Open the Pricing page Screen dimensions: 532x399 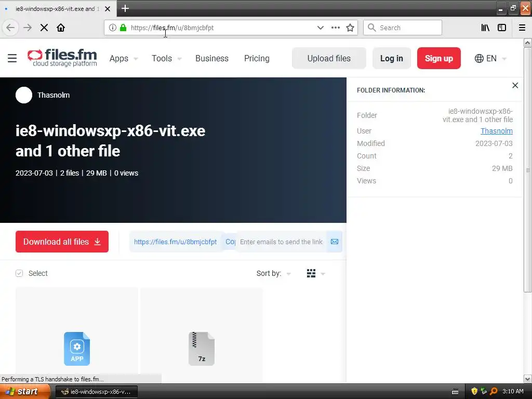point(257,58)
